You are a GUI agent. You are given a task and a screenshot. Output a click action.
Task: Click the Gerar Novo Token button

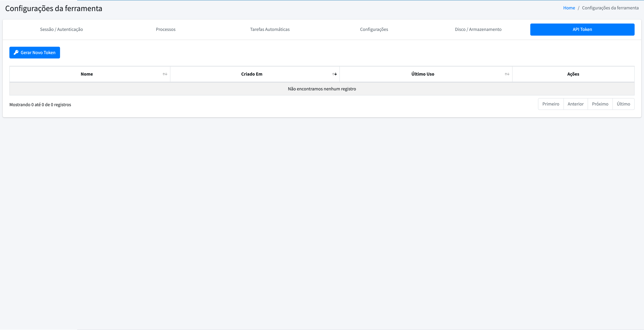coord(35,53)
